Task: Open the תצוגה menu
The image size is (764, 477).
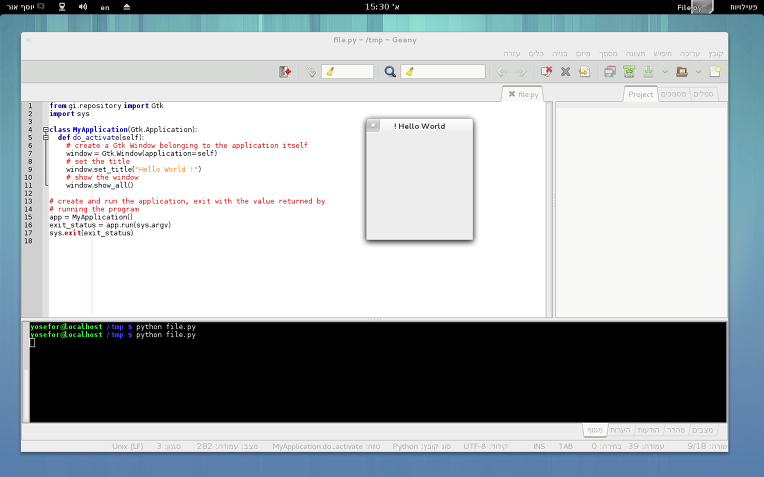Action: point(635,54)
